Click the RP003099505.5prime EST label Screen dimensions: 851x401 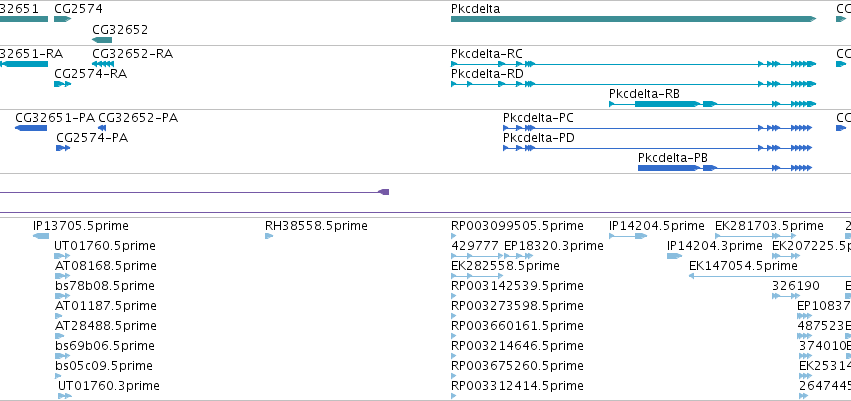pyautogui.click(x=517, y=225)
